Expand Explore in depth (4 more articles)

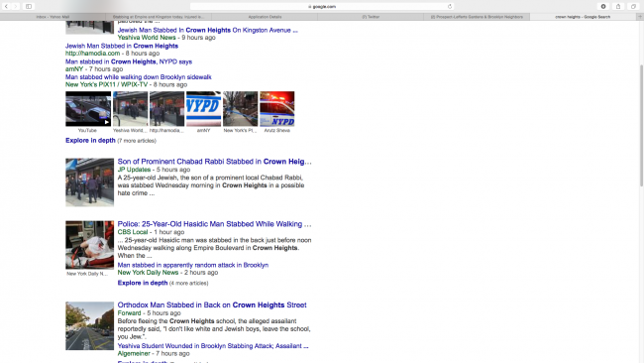pyautogui.click(x=143, y=283)
